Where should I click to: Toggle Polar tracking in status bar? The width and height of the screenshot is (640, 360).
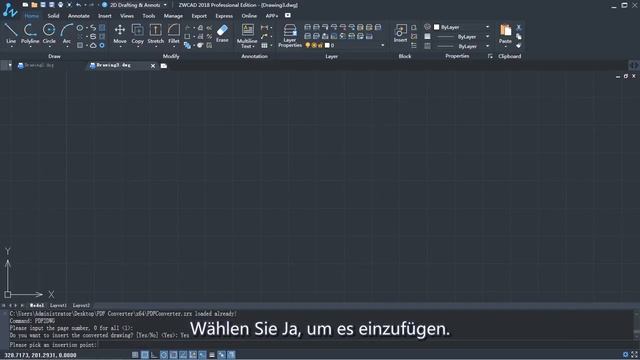(x=164, y=355)
